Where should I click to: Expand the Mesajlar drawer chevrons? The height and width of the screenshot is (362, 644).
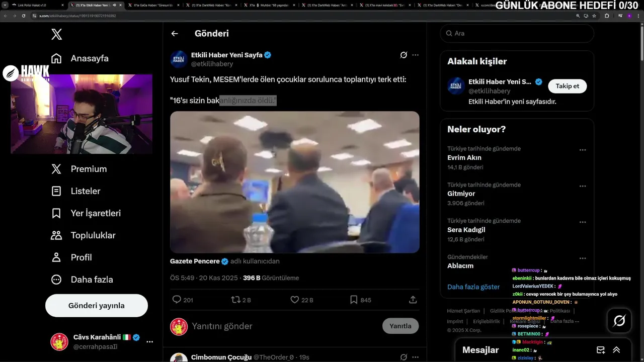(616, 350)
